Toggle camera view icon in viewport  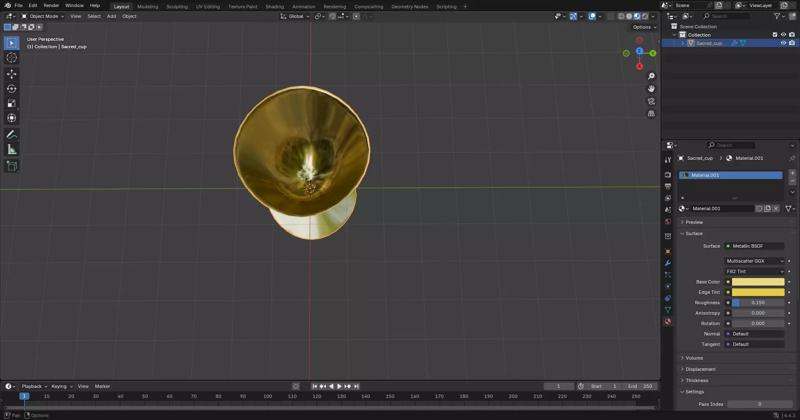651,101
